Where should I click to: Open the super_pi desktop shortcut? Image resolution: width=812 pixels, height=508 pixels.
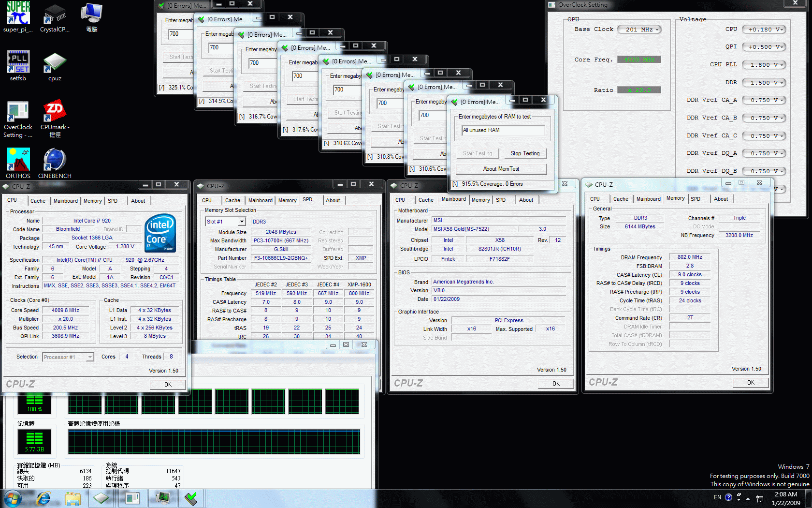pyautogui.click(x=18, y=17)
